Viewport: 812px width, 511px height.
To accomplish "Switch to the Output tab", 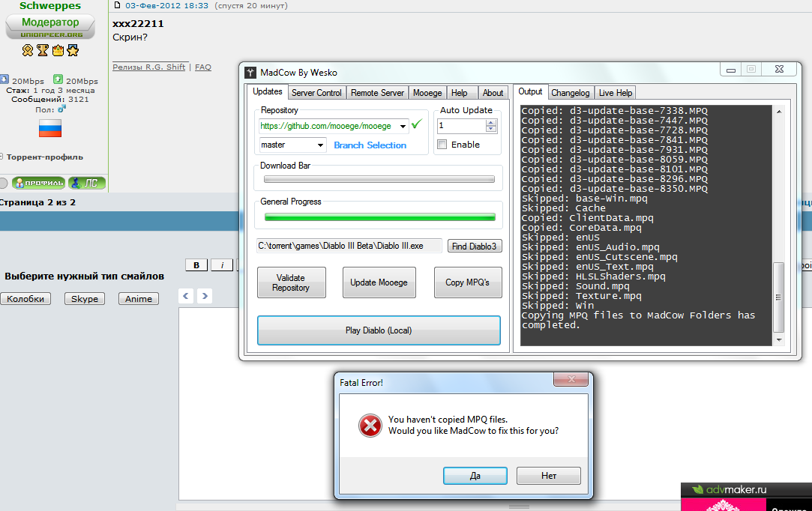I will tap(530, 91).
